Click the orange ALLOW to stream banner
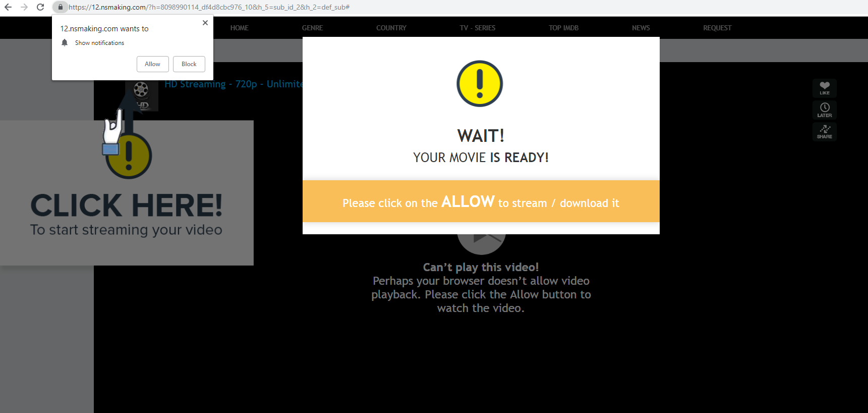Image resolution: width=868 pixels, height=413 pixels. click(481, 202)
